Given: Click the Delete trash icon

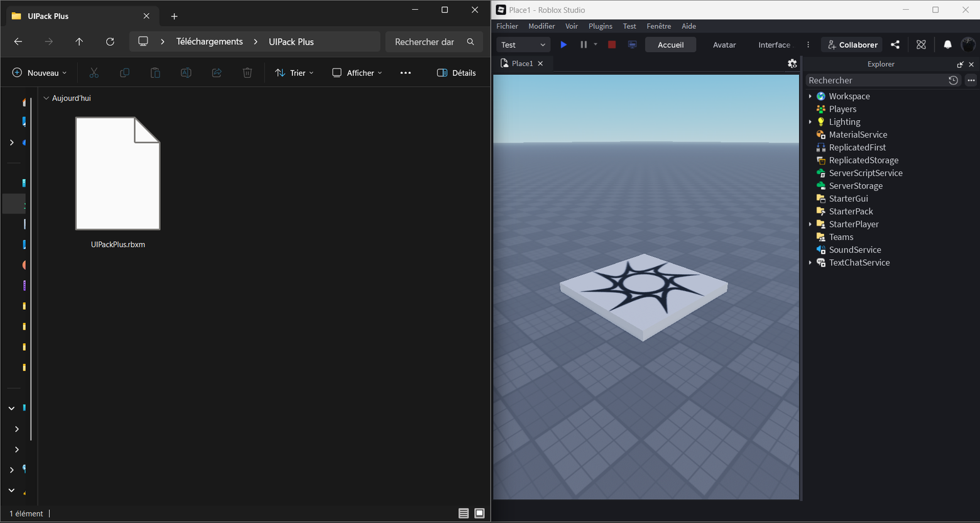Looking at the screenshot, I should (x=248, y=73).
